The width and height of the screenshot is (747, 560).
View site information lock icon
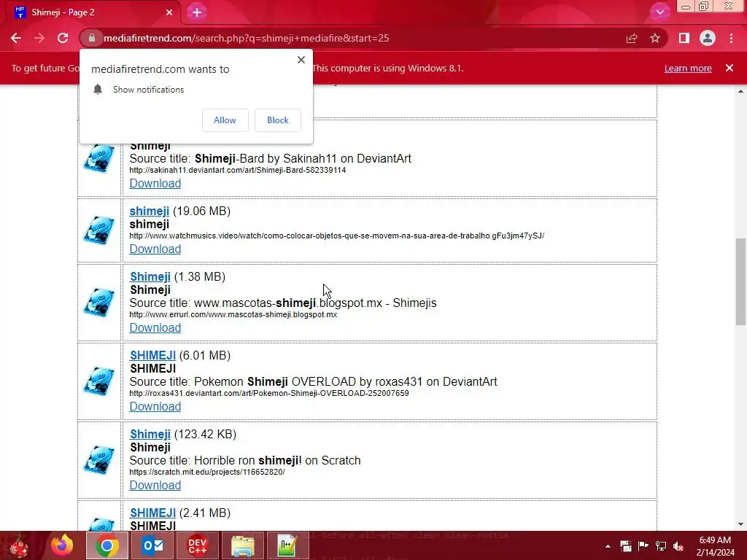tap(91, 38)
